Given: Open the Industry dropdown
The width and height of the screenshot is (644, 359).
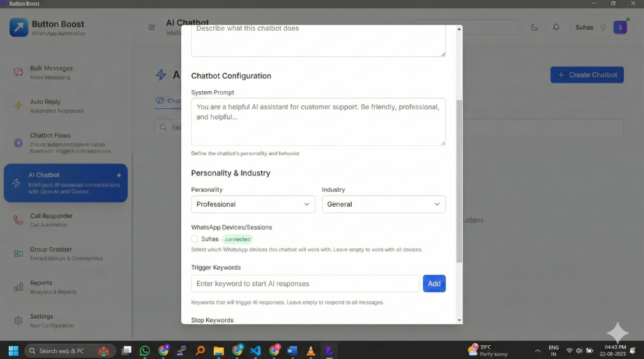Looking at the screenshot, I should 384,204.
